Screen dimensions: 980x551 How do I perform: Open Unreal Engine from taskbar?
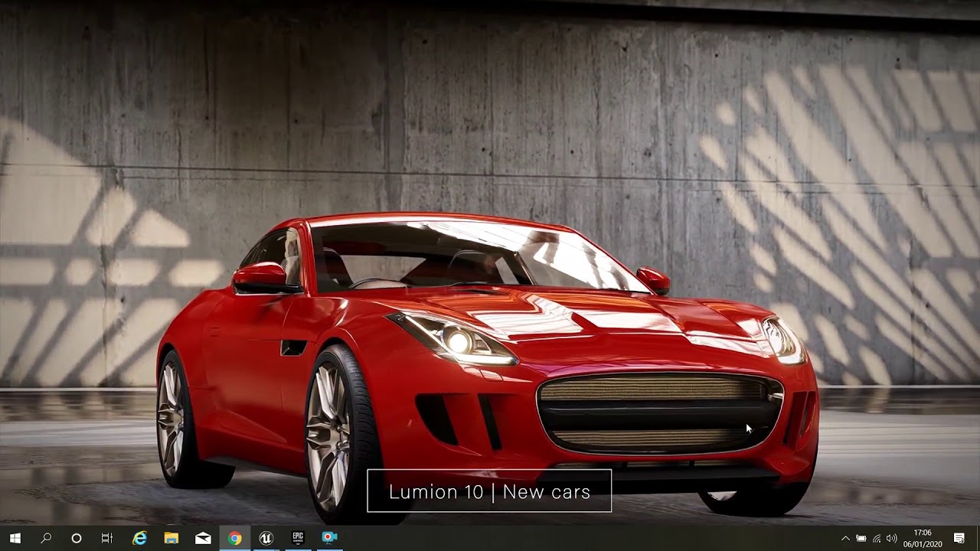click(x=266, y=538)
